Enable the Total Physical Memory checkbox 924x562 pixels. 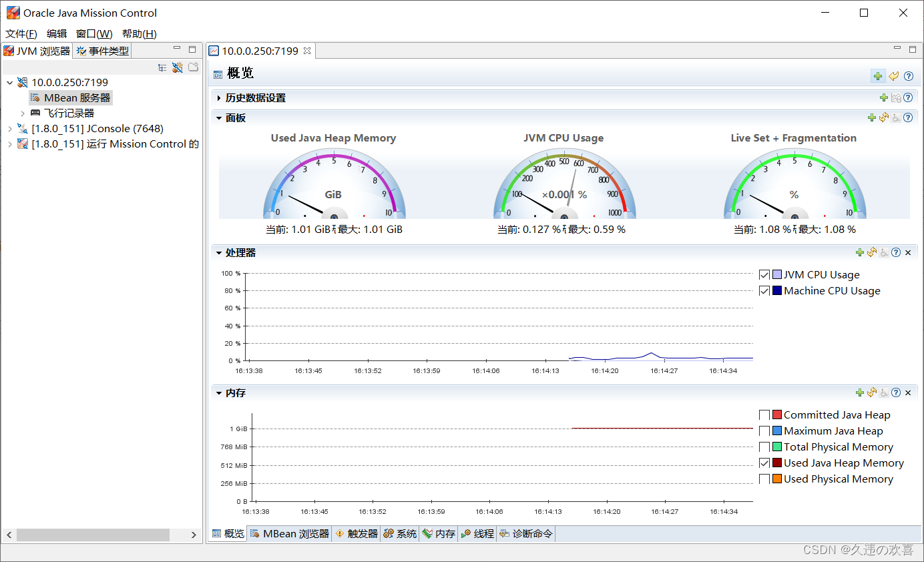[x=764, y=447]
